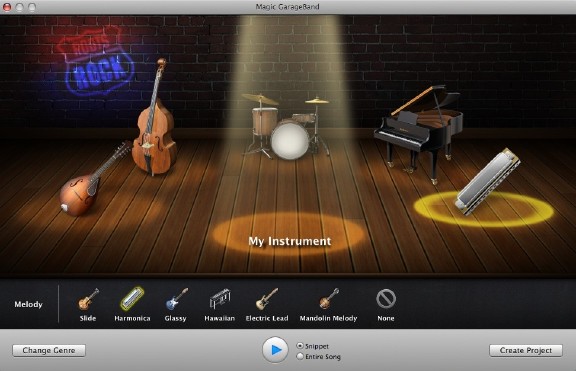This screenshot has height=371, width=576.
Task: Pick the Glassy electric guitar icon
Action: coord(177,299)
